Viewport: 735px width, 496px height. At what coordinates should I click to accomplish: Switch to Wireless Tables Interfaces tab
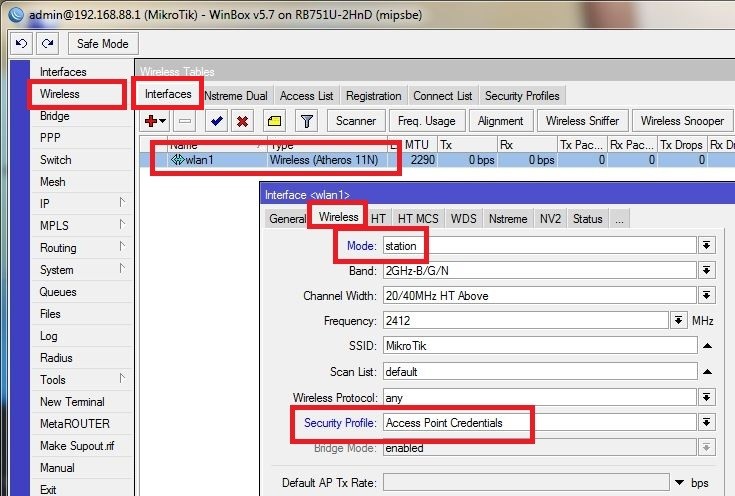[x=168, y=94]
